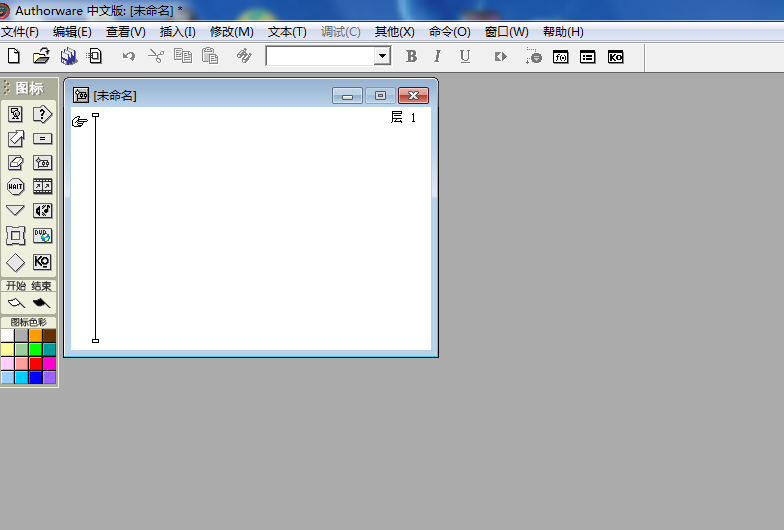
Task: Open the 其他(X) menu
Action: (394, 32)
